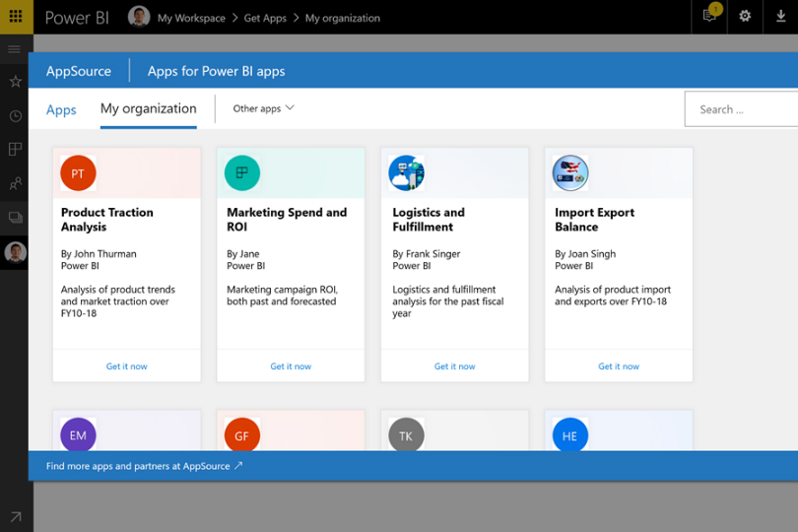Image resolution: width=798 pixels, height=532 pixels.
Task: Open Find more apps at AppSource link
Action: pos(144,466)
